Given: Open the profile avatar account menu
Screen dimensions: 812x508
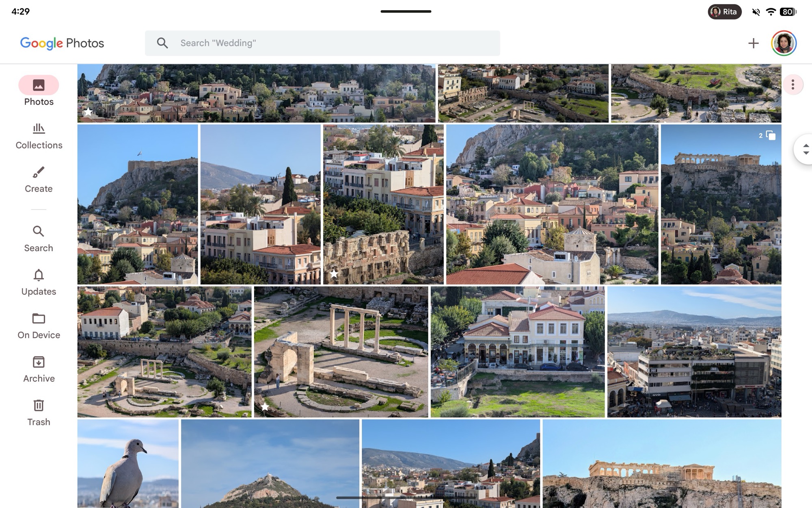Looking at the screenshot, I should pyautogui.click(x=784, y=43).
